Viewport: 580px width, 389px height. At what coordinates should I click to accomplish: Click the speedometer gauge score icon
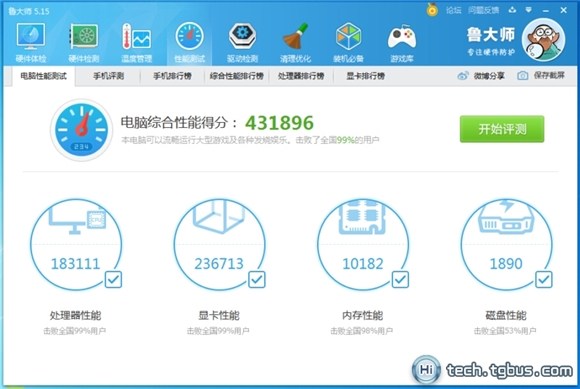pos(81,130)
